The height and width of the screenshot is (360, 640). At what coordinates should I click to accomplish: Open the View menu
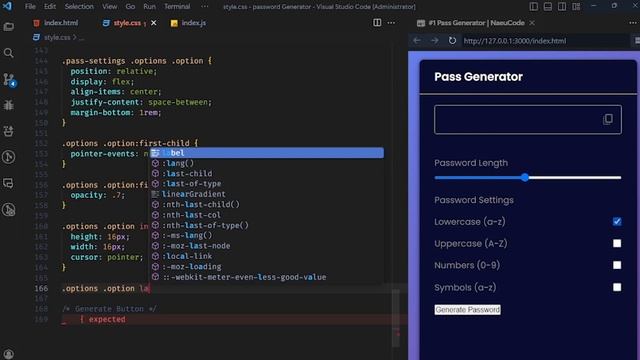click(109, 7)
